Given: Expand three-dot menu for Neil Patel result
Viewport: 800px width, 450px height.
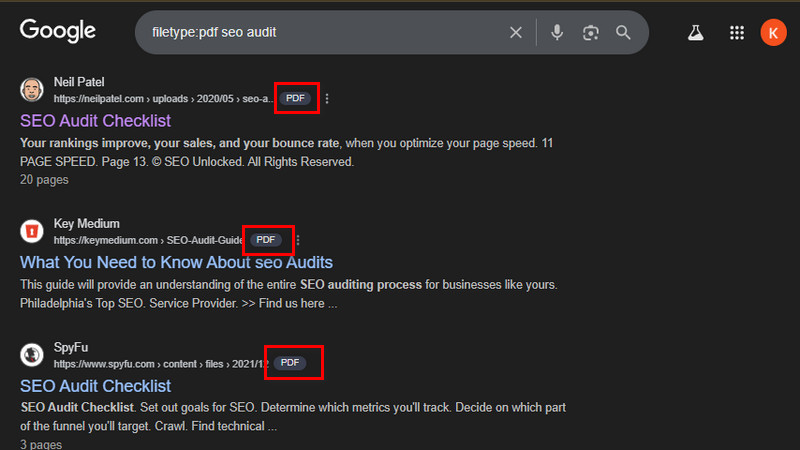Looking at the screenshot, I should [327, 99].
